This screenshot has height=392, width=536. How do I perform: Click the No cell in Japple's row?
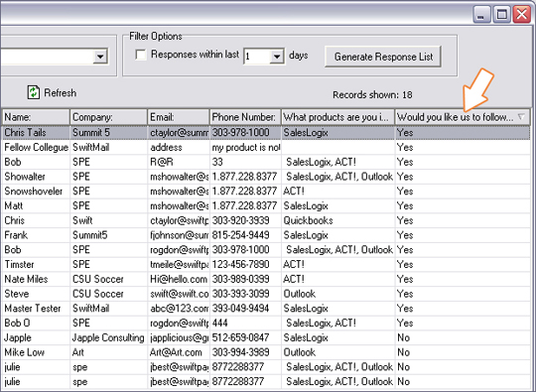(x=463, y=338)
